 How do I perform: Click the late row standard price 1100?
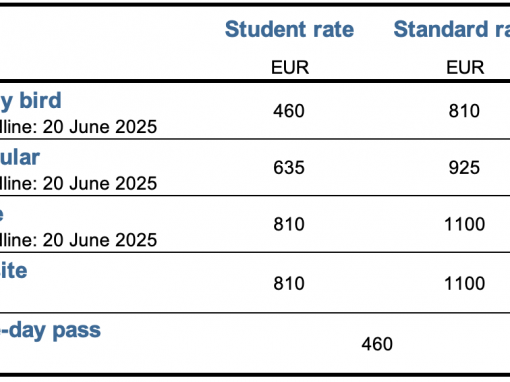tap(464, 224)
